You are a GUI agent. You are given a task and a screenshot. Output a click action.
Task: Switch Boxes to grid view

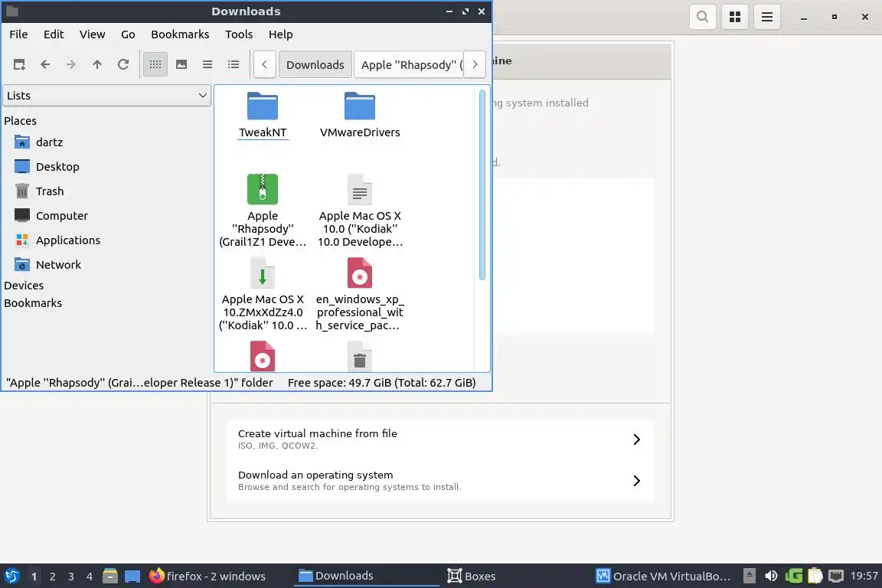(735, 17)
